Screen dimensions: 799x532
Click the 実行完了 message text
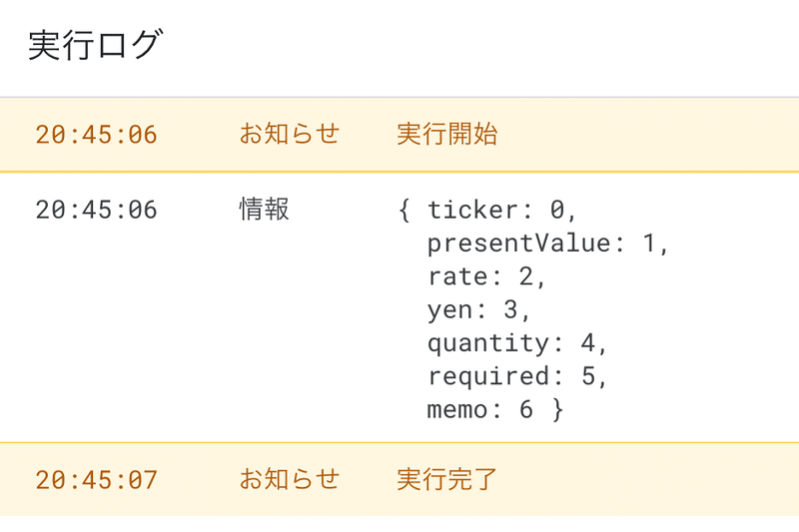point(446,479)
